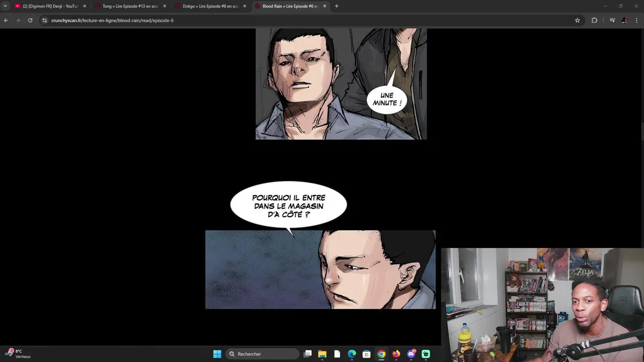
Task: Open the white document app on taskbar
Action: click(x=337, y=354)
